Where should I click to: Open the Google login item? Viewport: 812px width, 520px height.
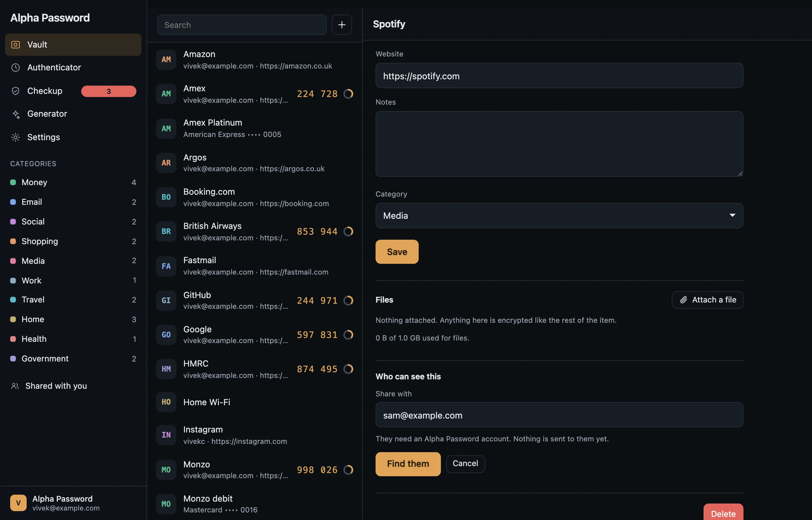click(255, 335)
